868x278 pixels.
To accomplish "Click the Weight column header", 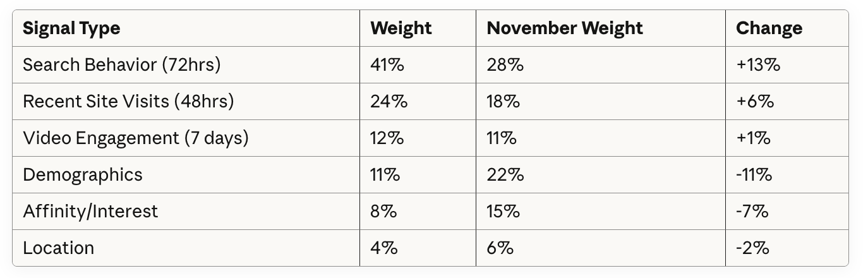I will (401, 28).
